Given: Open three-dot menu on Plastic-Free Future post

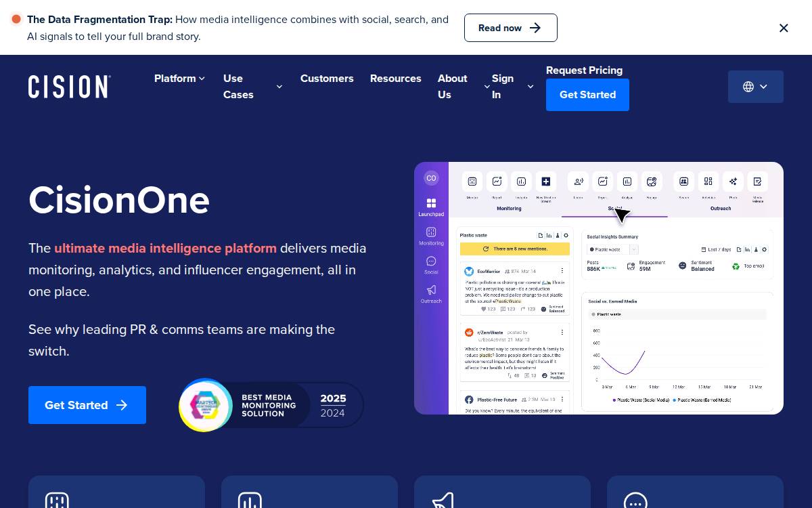Looking at the screenshot, I should tap(562, 400).
